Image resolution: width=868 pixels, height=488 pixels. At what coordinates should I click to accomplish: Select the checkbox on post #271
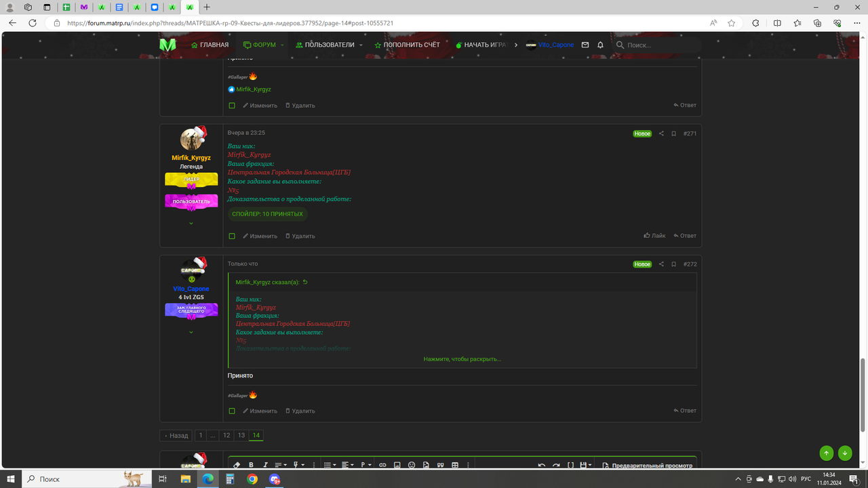click(231, 235)
